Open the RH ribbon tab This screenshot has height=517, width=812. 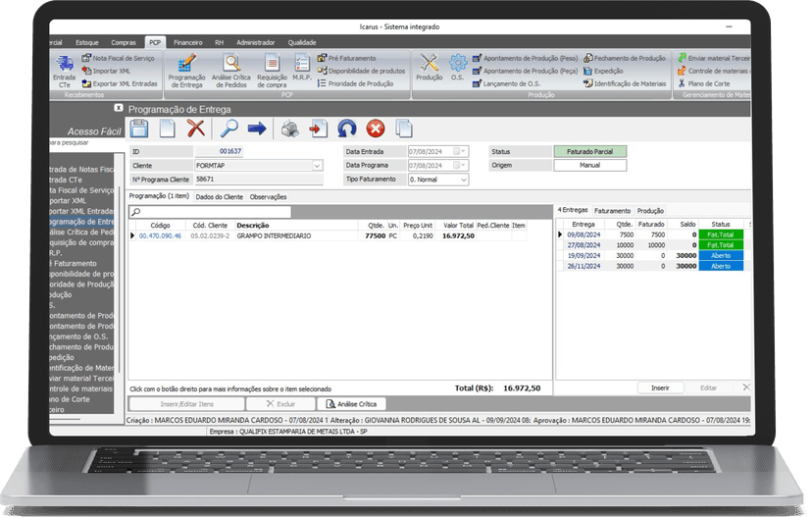[x=219, y=42]
